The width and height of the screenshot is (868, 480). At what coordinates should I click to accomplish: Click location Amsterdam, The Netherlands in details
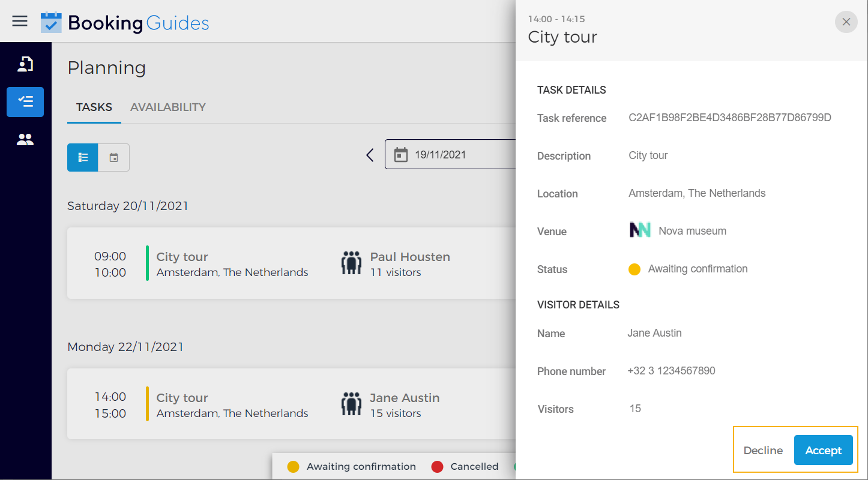pos(697,193)
